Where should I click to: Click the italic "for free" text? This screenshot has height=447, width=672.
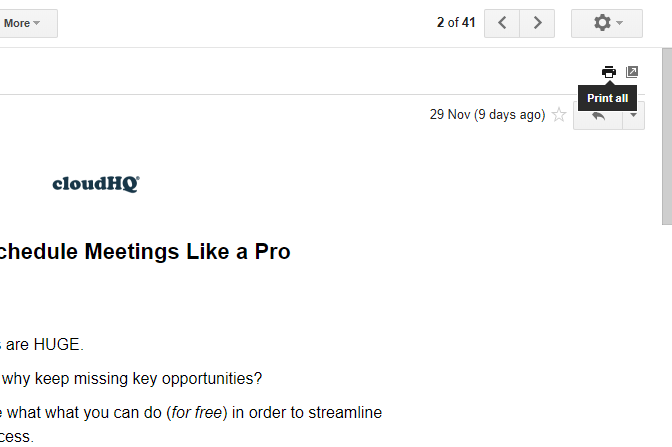197,413
